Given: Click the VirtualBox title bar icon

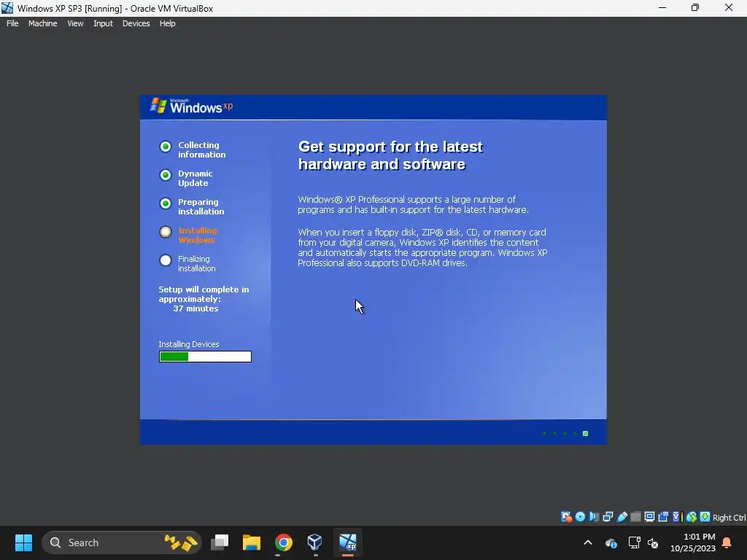Looking at the screenshot, I should (7, 8).
